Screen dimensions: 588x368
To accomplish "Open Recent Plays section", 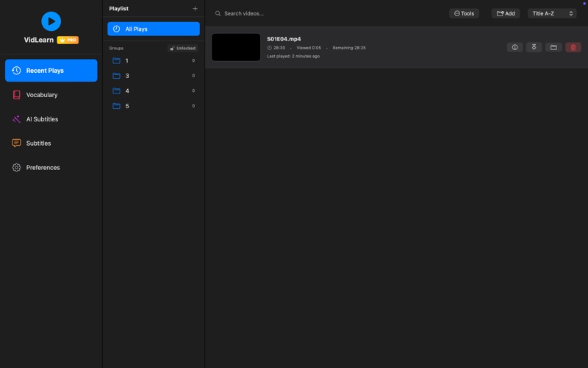I will [51, 70].
